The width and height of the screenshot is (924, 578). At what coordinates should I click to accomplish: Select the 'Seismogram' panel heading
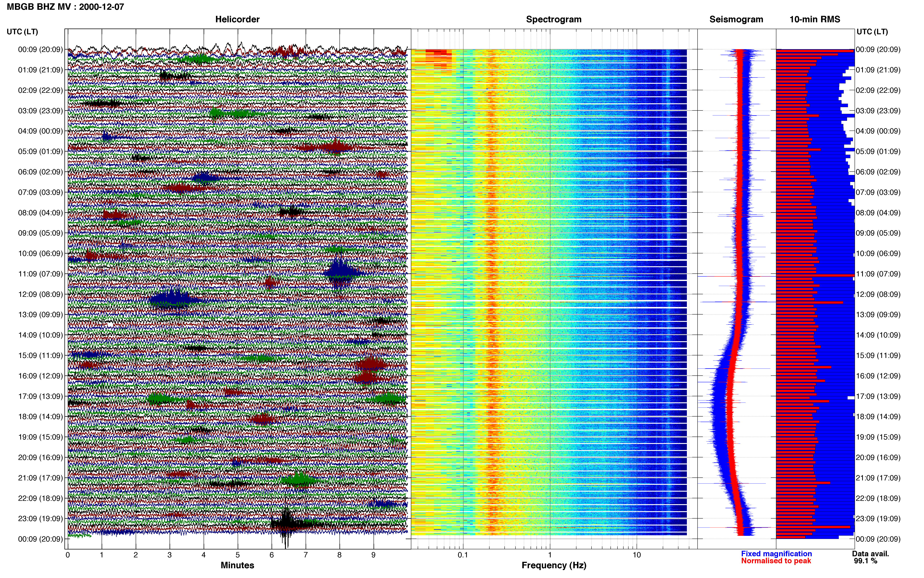(x=736, y=19)
